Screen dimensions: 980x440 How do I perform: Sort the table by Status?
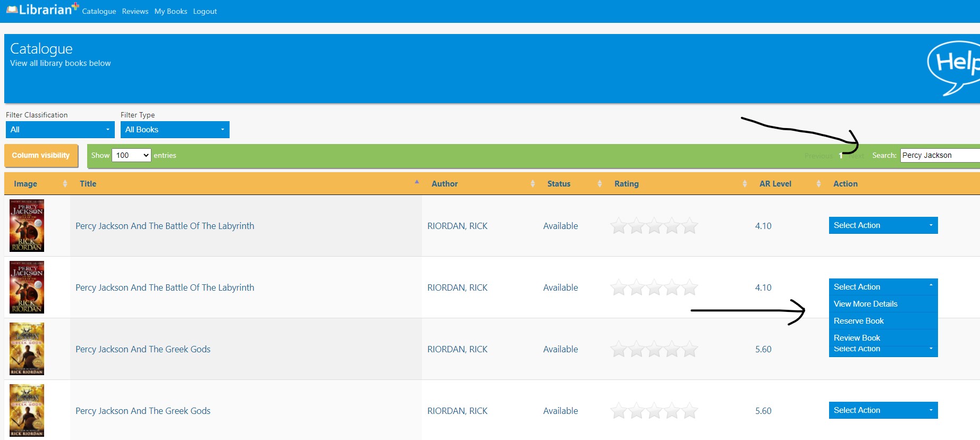tap(559, 184)
